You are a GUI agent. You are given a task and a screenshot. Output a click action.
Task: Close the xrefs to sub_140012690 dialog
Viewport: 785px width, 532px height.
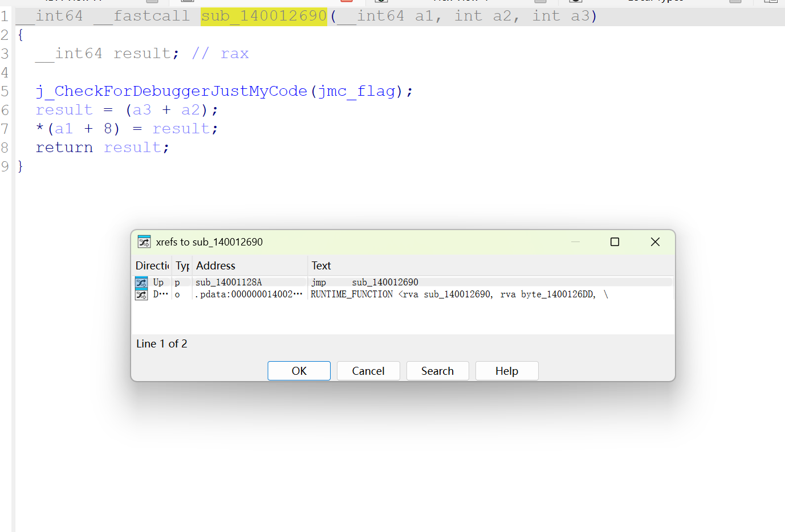(x=655, y=242)
